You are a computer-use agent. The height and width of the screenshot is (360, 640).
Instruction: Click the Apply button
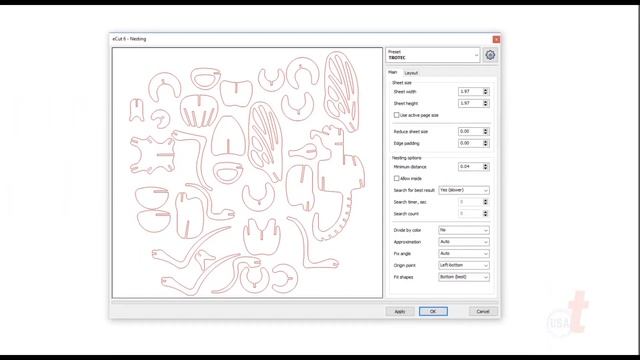point(400,311)
